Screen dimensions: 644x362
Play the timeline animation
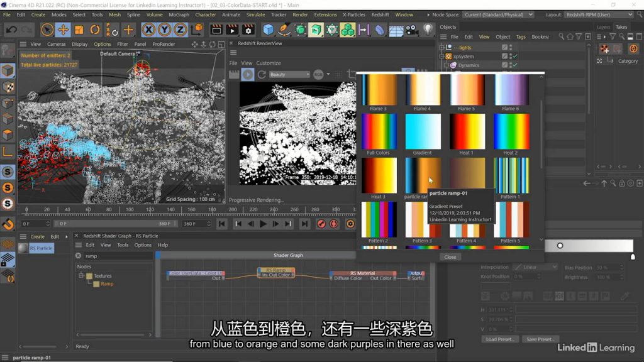pyautogui.click(x=264, y=224)
